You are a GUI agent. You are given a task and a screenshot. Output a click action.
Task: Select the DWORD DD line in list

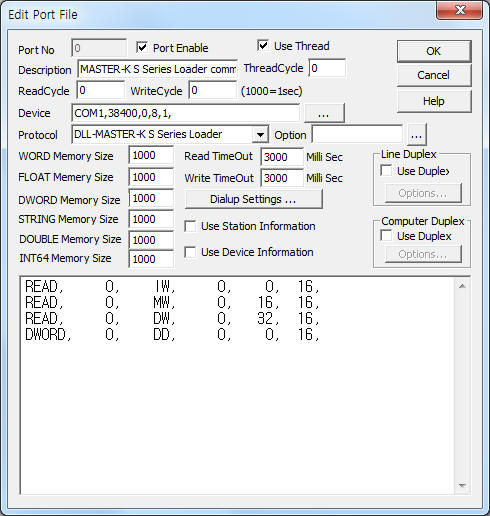point(172,334)
